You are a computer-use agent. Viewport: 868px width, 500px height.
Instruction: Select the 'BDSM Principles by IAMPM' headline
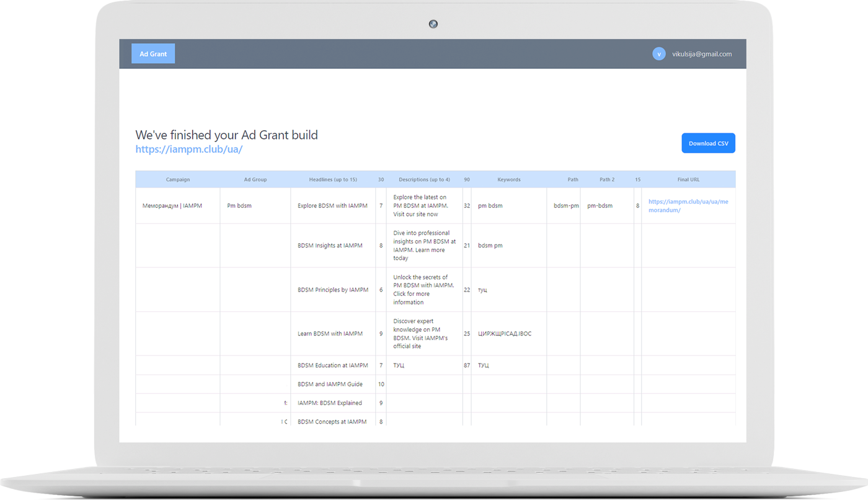click(x=333, y=290)
